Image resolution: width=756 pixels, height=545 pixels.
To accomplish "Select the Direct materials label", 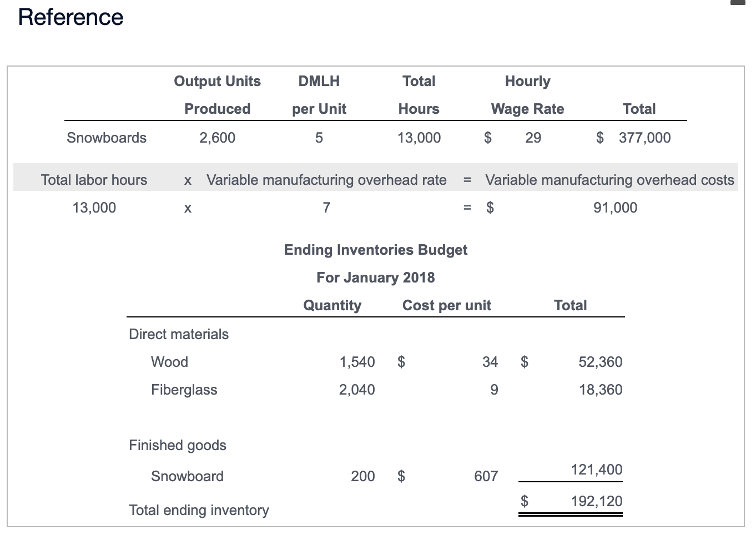I will [178, 334].
